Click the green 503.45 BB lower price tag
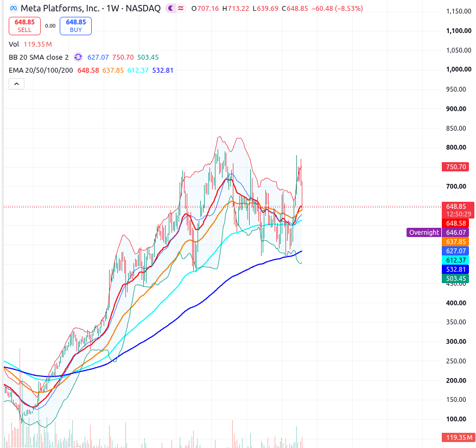Screen dimensions: 476x448 click(x=455, y=278)
